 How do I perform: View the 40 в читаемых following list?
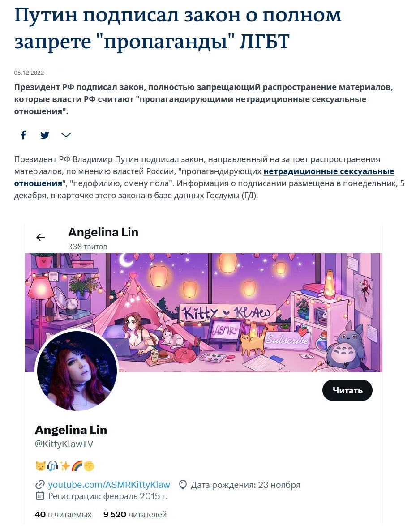pos(63,515)
